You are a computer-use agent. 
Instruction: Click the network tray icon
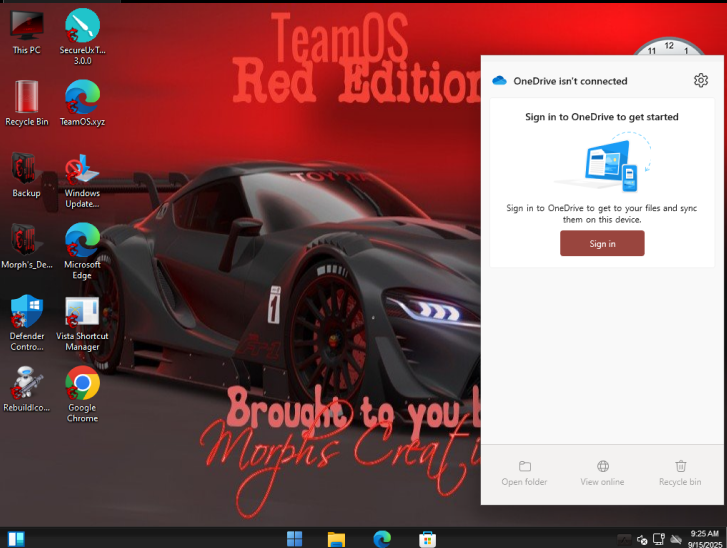point(659,539)
